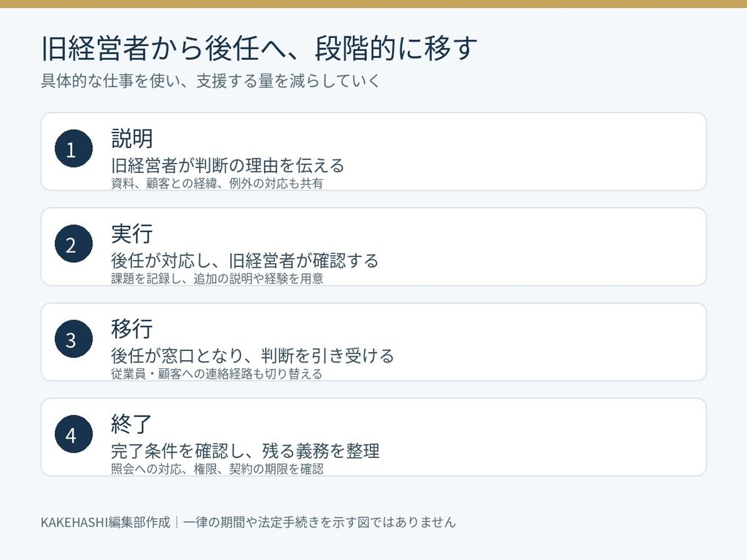Click the 説明 step heading
This screenshot has width=747, height=560.
(132, 139)
